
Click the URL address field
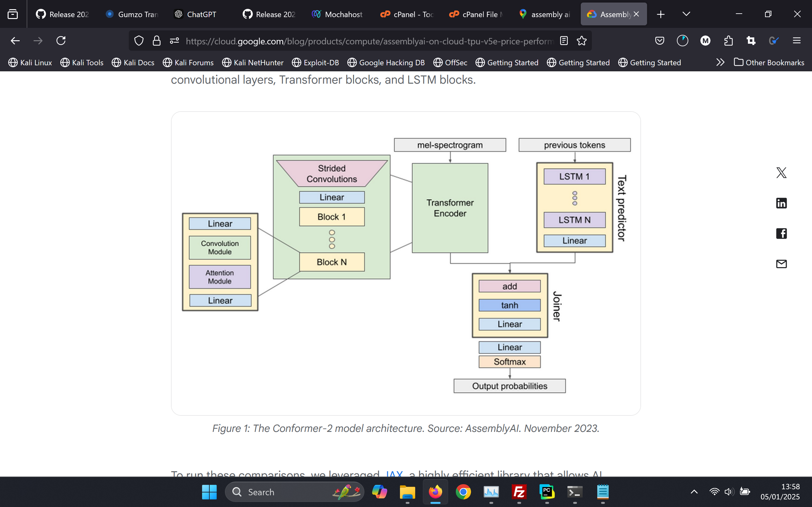[369, 41]
